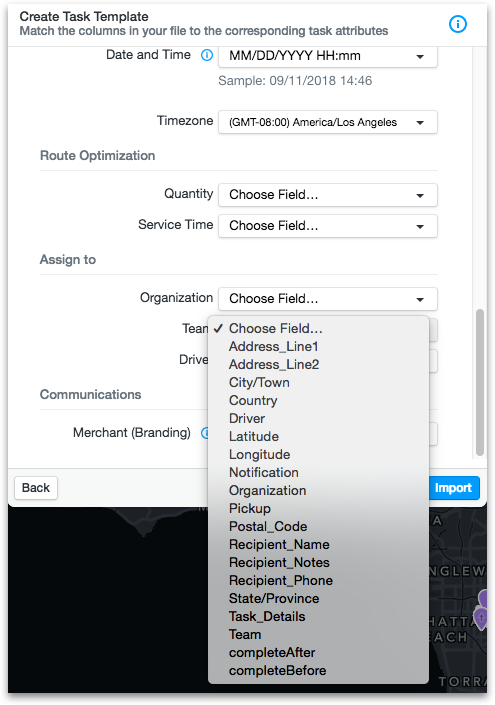This screenshot has width=495, height=705.
Task: Expand the Service Time field dropdown
Action: tap(328, 226)
